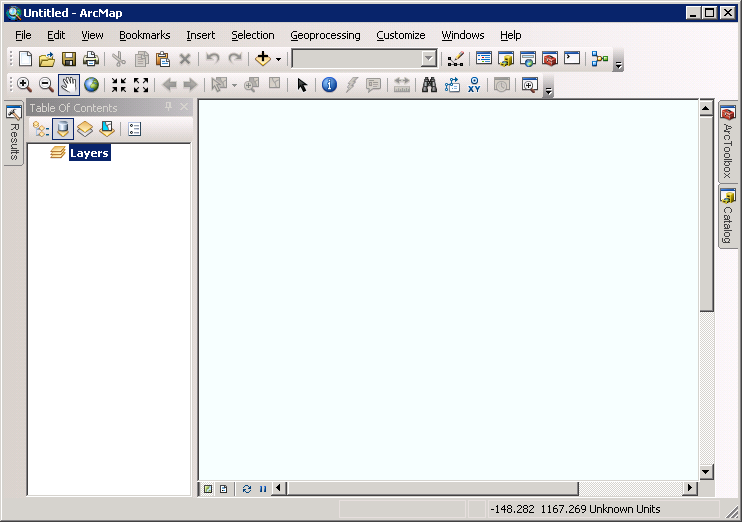Open the Add Data dropdown arrow

tap(278, 60)
